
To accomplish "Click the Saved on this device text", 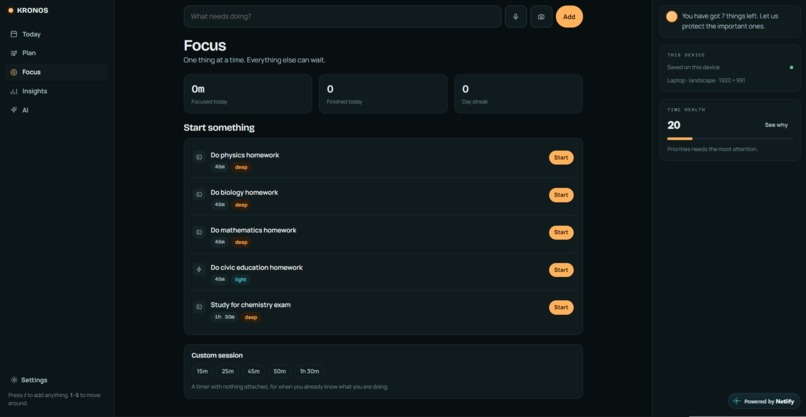I will pyautogui.click(x=693, y=67).
